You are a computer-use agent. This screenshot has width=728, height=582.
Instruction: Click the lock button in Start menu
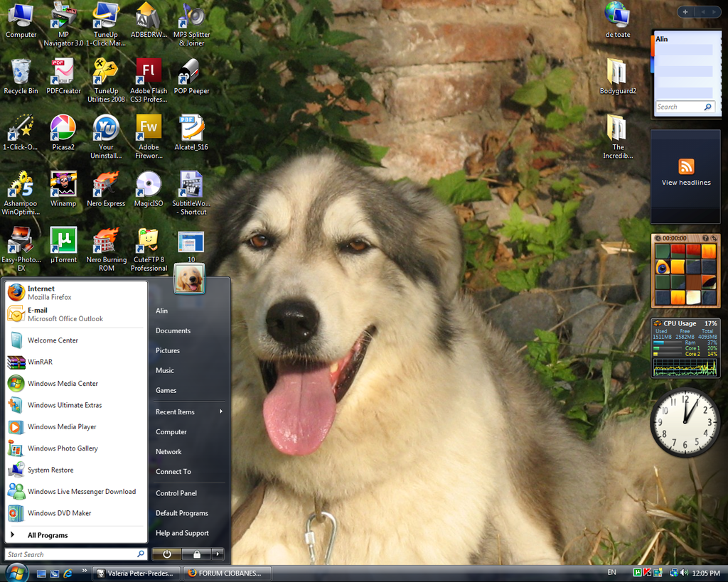(x=197, y=554)
